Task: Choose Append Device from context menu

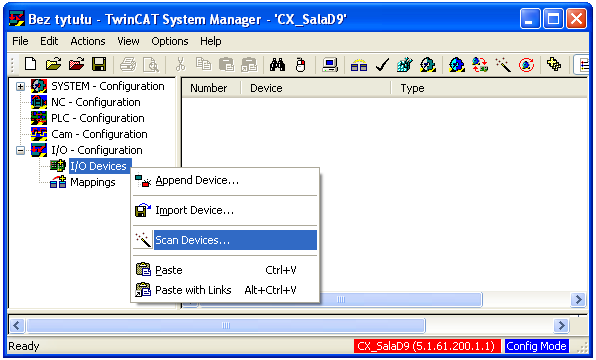Action: [x=225, y=180]
